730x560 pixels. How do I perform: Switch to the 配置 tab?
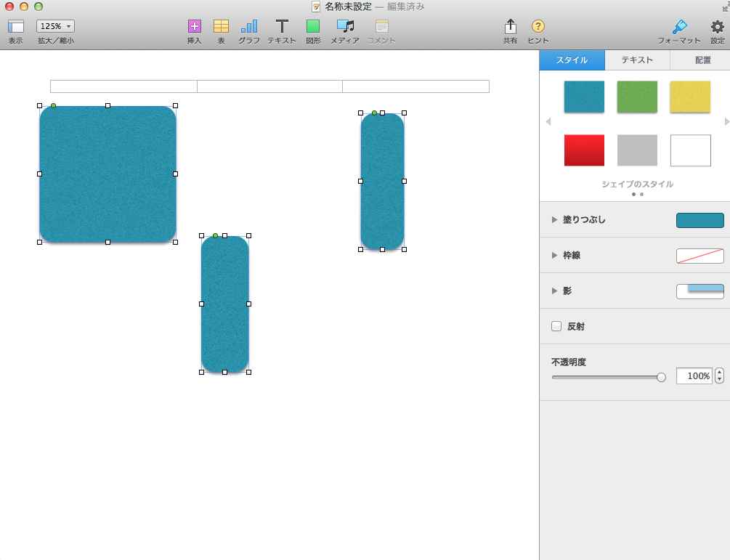click(x=700, y=60)
